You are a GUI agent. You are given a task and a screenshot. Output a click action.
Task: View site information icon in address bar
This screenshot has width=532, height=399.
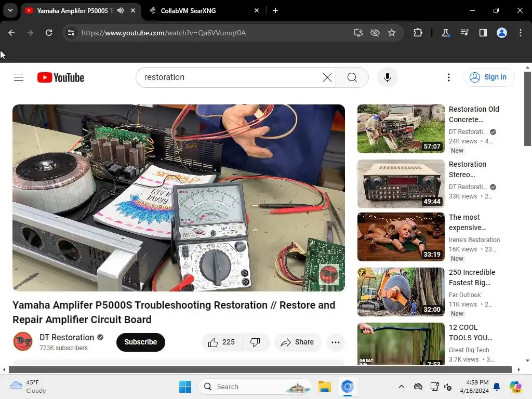pos(71,33)
